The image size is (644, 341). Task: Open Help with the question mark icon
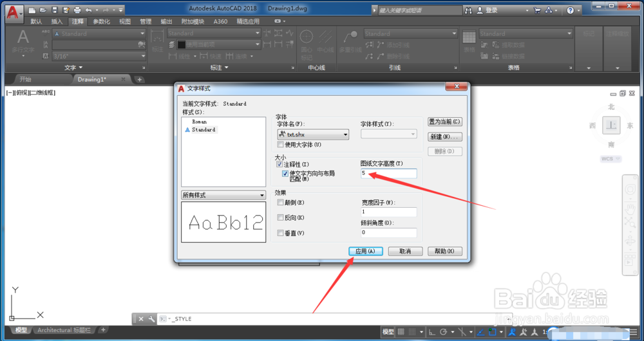(571, 10)
